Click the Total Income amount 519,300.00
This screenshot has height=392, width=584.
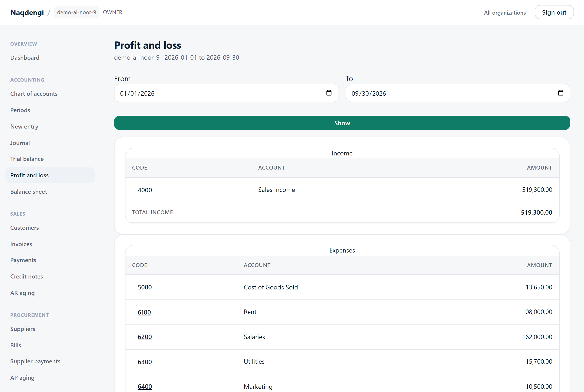pos(537,212)
